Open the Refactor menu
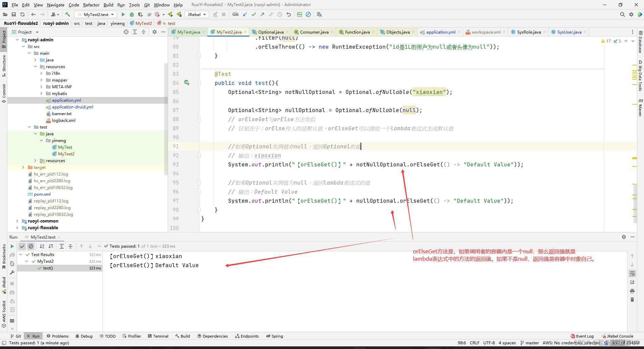This screenshot has height=349, width=644. tap(91, 5)
